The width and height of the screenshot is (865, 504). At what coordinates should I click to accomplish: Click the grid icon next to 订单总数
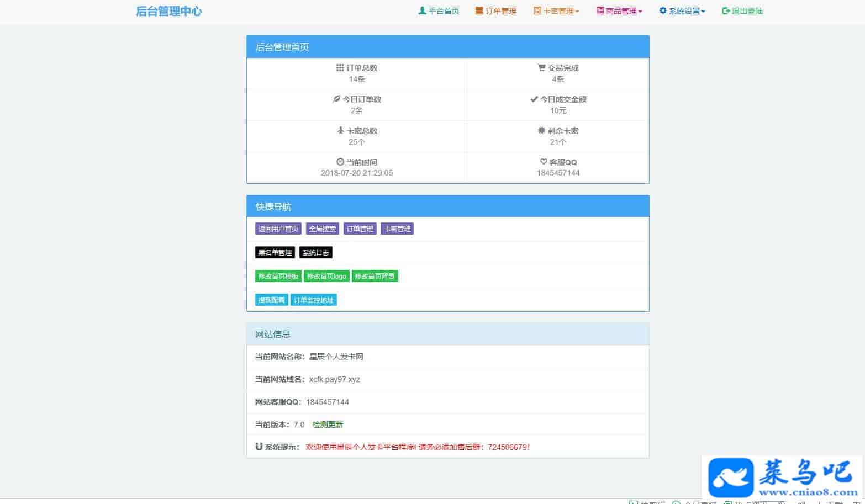click(340, 68)
